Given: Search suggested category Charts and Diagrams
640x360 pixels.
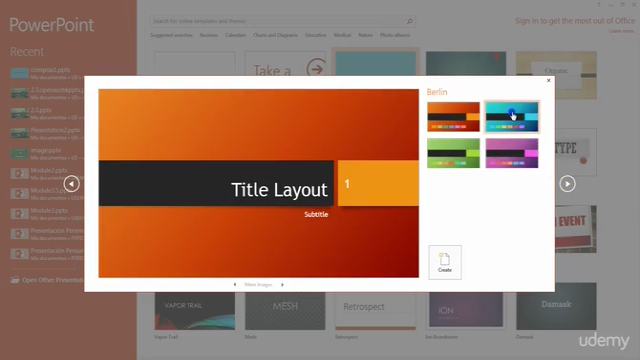Looking at the screenshot, I should click(275, 35).
